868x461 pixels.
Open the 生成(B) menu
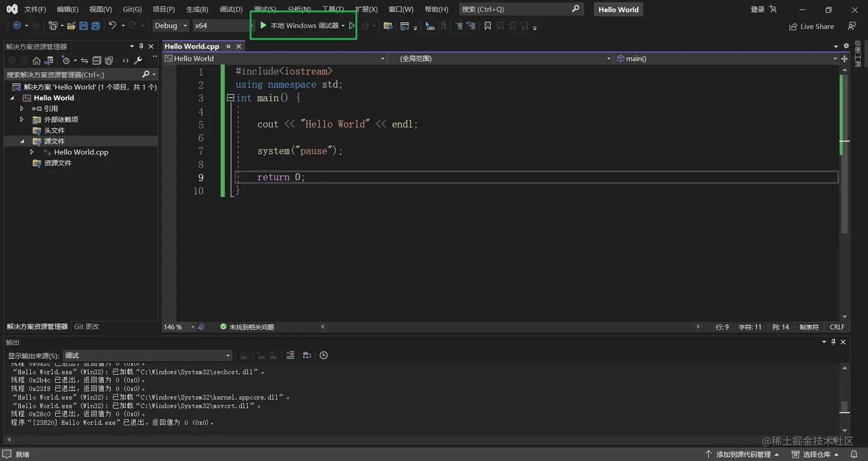197,9
